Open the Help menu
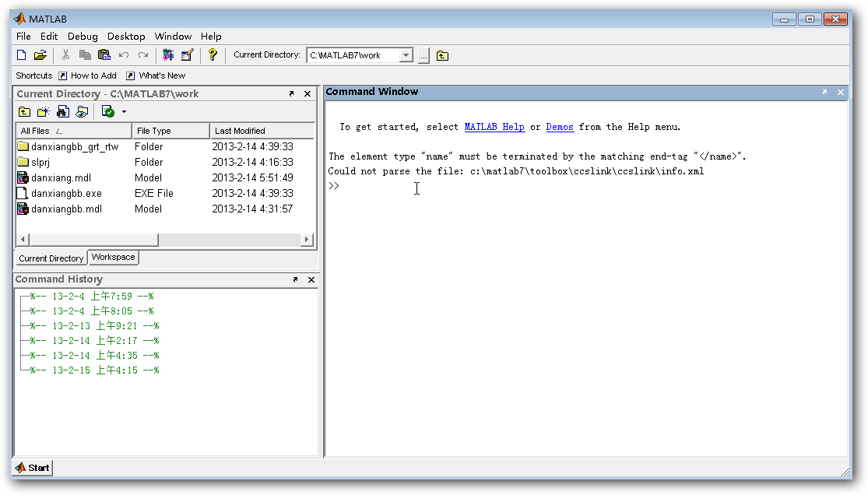Image resolution: width=868 pixels, height=495 pixels. click(x=211, y=37)
